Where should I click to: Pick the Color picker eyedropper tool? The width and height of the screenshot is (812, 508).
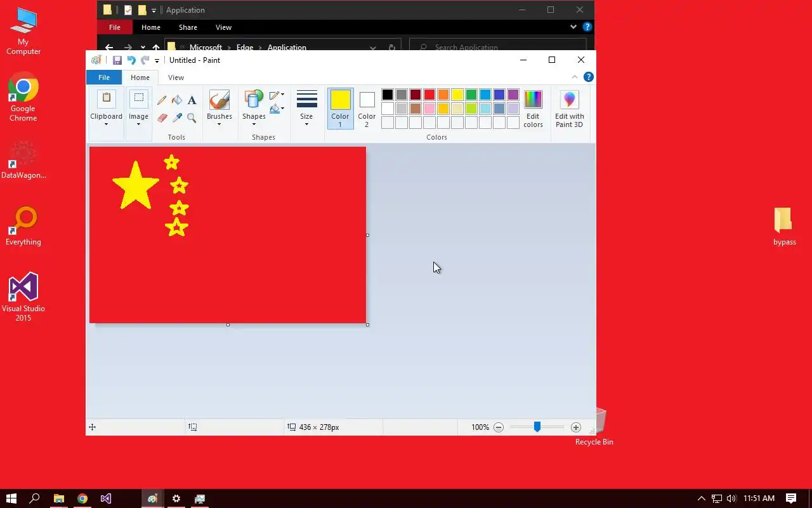pos(177,118)
